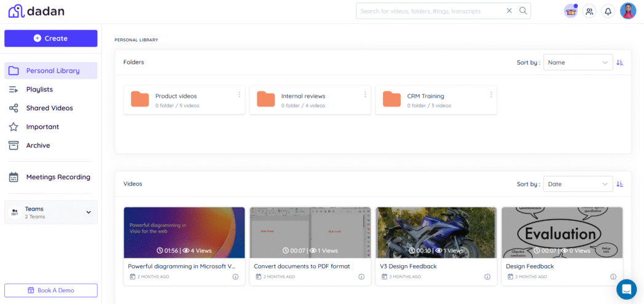Clear the search field with X icon
644x304 pixels.
509,10
